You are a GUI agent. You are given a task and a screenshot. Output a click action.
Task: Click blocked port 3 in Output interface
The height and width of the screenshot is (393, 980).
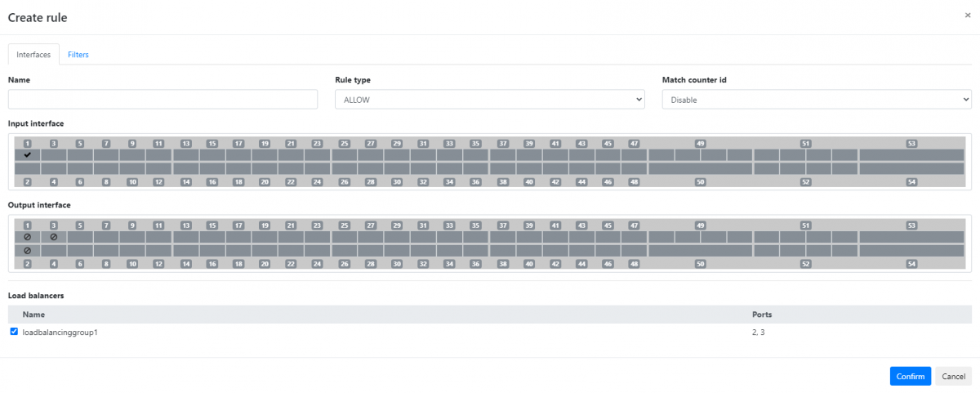click(54, 236)
